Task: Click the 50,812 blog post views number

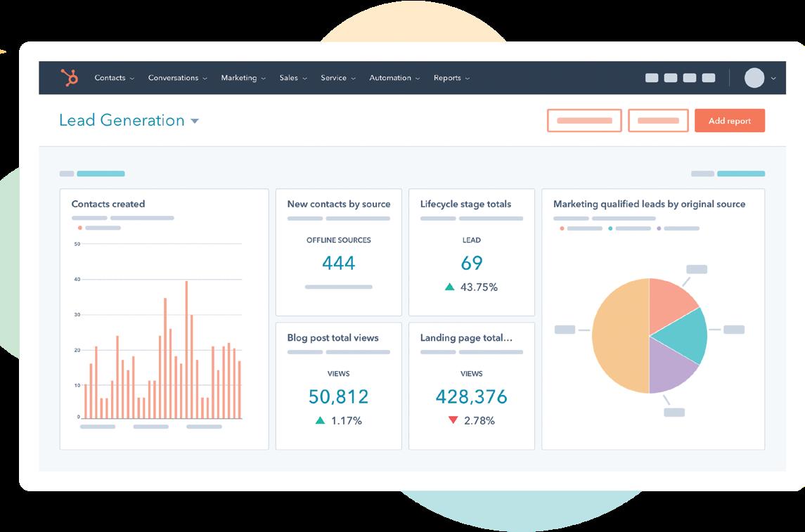Action: click(338, 396)
